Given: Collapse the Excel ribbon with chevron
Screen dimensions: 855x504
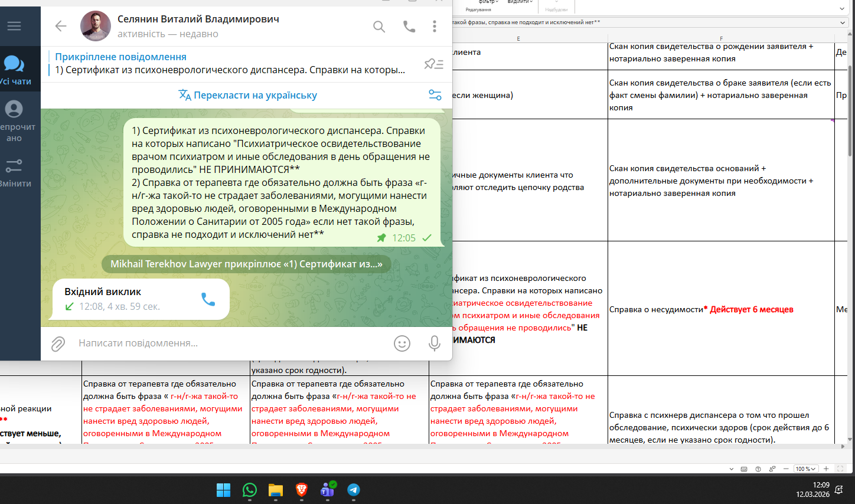Looking at the screenshot, I should click(x=842, y=9).
